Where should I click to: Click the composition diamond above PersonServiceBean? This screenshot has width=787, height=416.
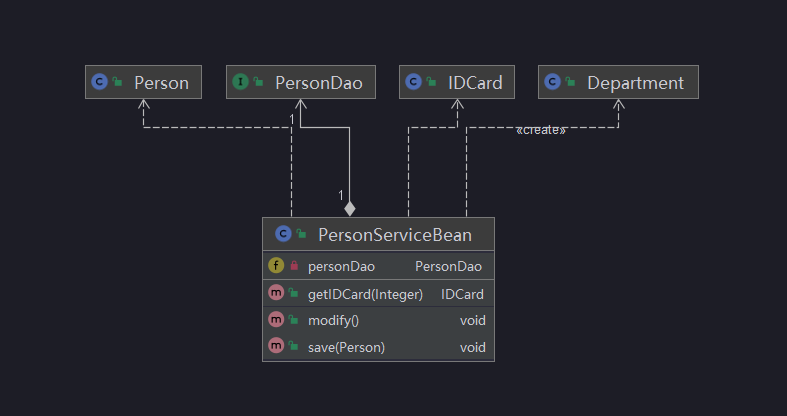coord(350,208)
